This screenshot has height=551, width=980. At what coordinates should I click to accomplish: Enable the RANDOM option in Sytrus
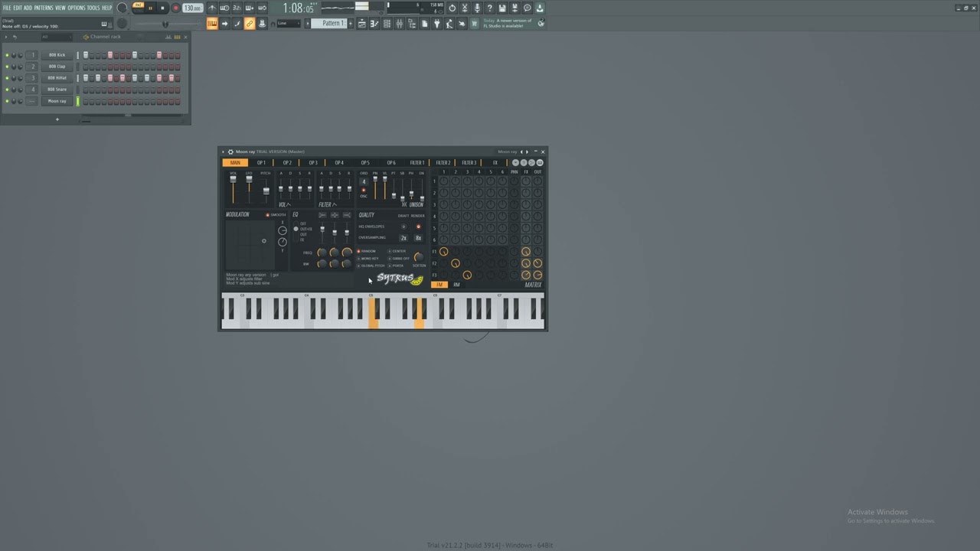click(358, 251)
